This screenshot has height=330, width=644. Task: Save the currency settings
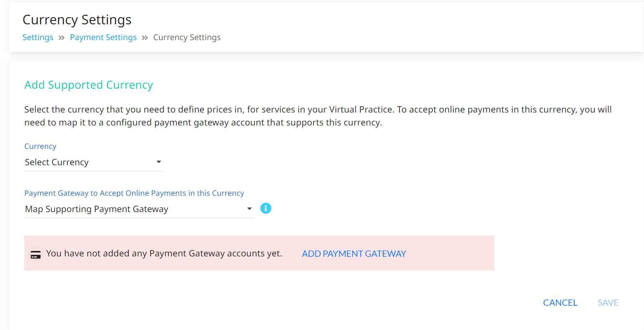(x=608, y=302)
